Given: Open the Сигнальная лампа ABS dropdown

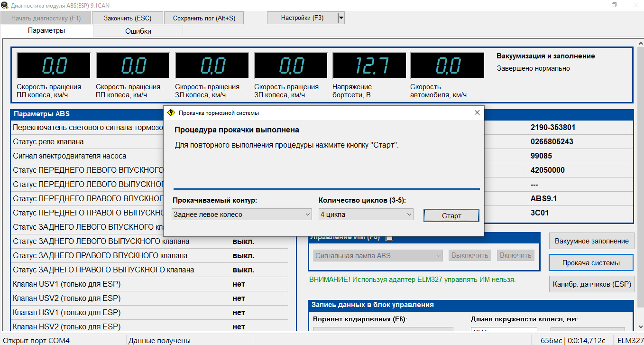Looking at the screenshot, I should [378, 255].
